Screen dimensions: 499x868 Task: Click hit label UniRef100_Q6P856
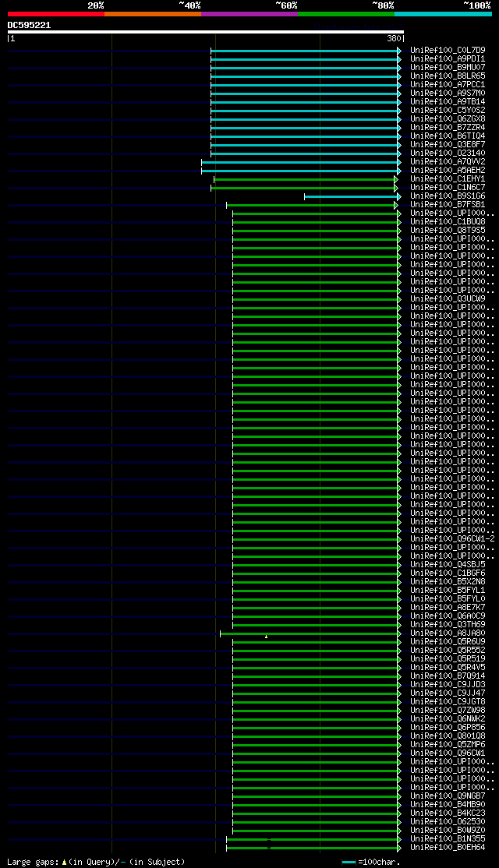448,728
